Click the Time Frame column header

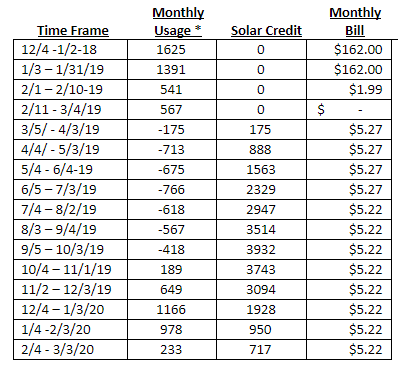[x=73, y=30]
